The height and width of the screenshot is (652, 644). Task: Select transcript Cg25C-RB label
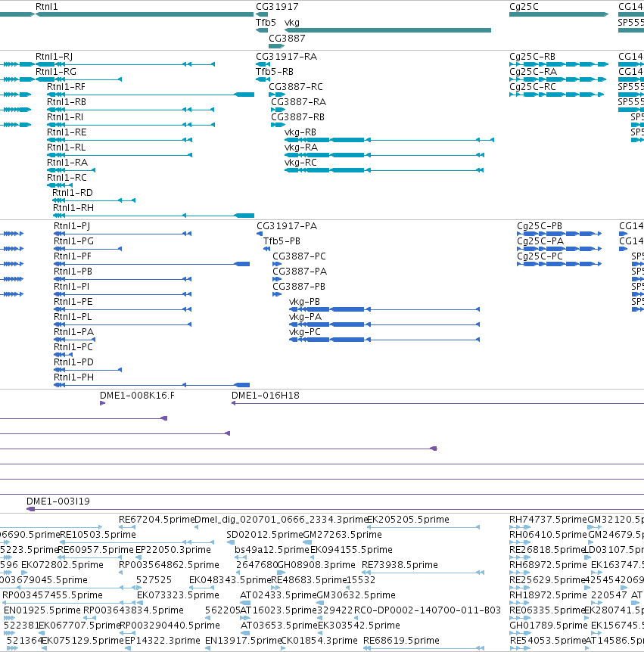[532, 57]
